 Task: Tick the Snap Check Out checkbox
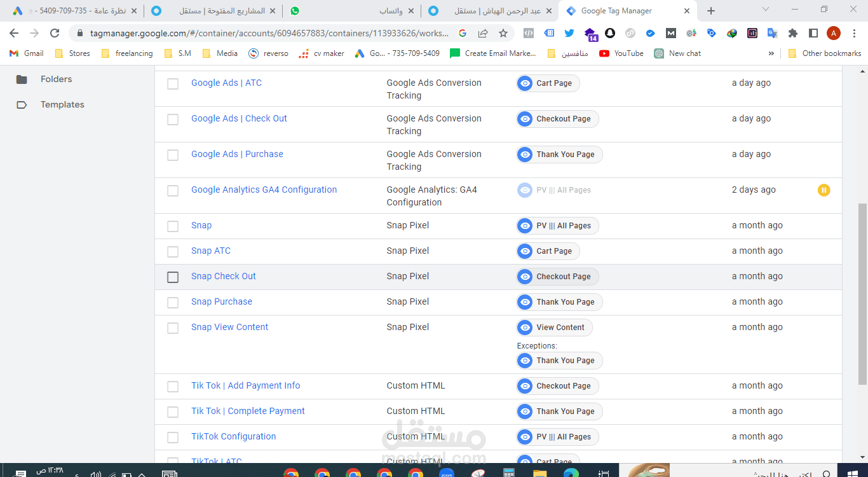(173, 277)
